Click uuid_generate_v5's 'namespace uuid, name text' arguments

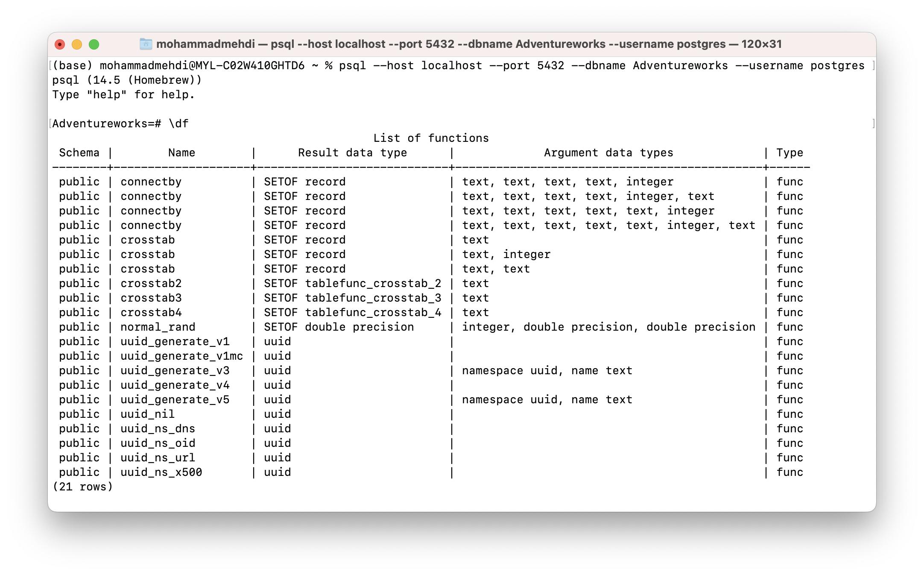click(x=547, y=400)
